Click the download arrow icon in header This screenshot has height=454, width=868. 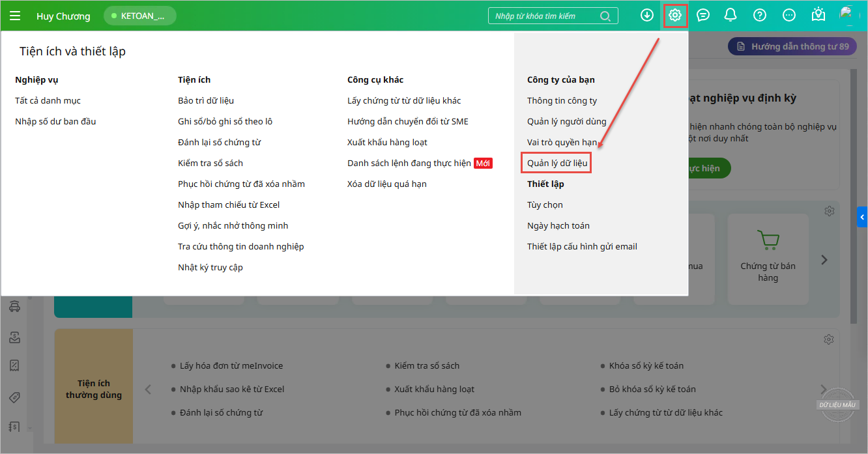(x=647, y=15)
